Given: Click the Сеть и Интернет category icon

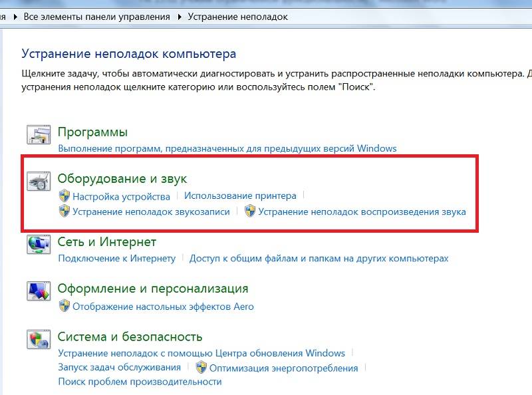Looking at the screenshot, I should click(x=38, y=244).
